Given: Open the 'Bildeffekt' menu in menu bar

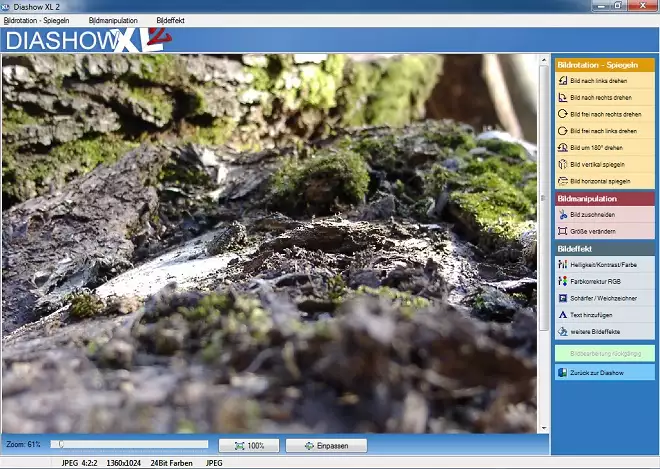Looking at the screenshot, I should coord(170,20).
